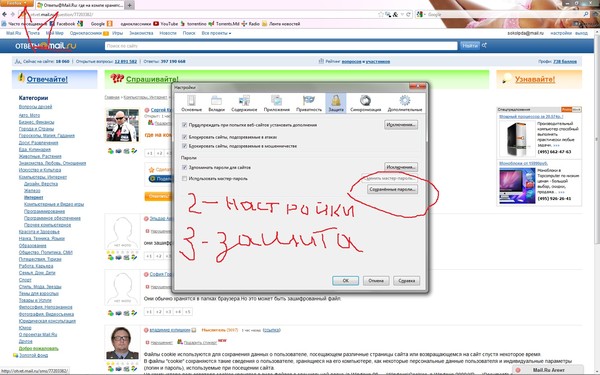The image size is (600, 375).
Task: Open the Золотой фонд link
Action: click(33, 355)
